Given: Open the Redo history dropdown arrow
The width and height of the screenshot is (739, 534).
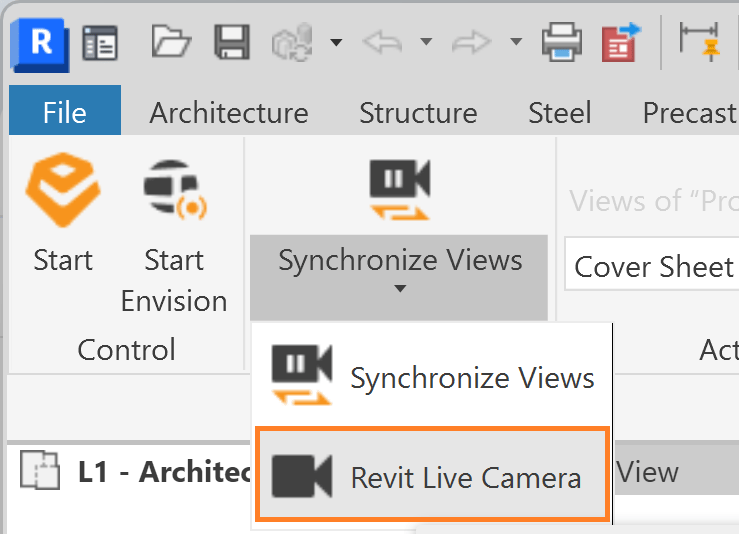Looking at the screenshot, I should (516, 42).
